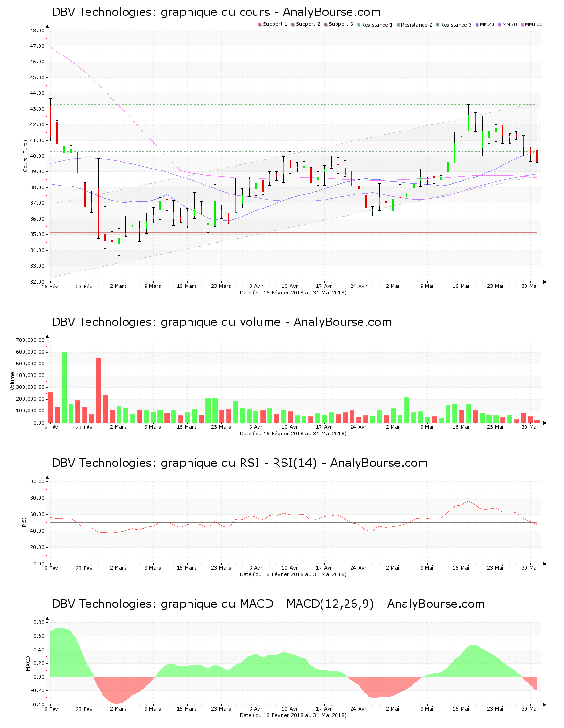Select the Résistance 1 legend label
Viewport: 564px width, 728px height.
click(377, 25)
